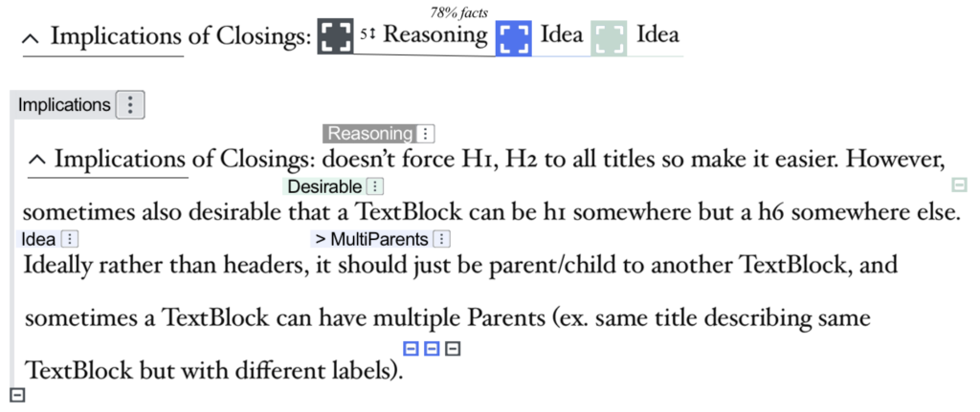The image size is (980, 412).
Task: Toggle the first blue minus box after labels
Action: 410,349
